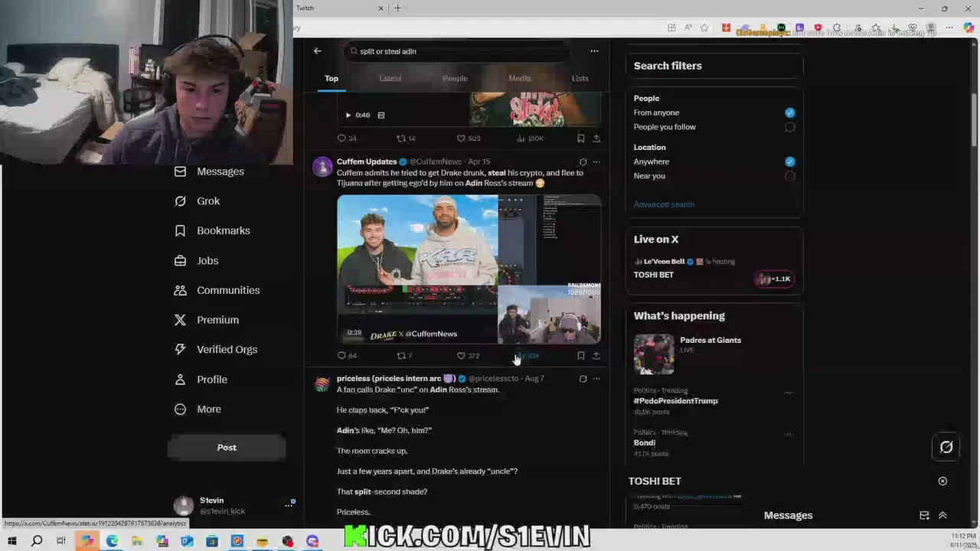Open Bookmarks in the left sidebar
This screenshot has height=551, width=980.
212,230
